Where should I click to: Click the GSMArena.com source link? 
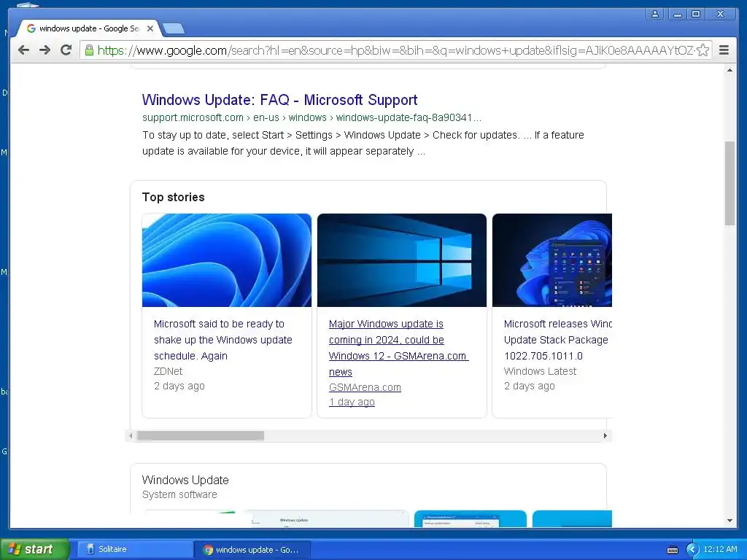coord(365,387)
